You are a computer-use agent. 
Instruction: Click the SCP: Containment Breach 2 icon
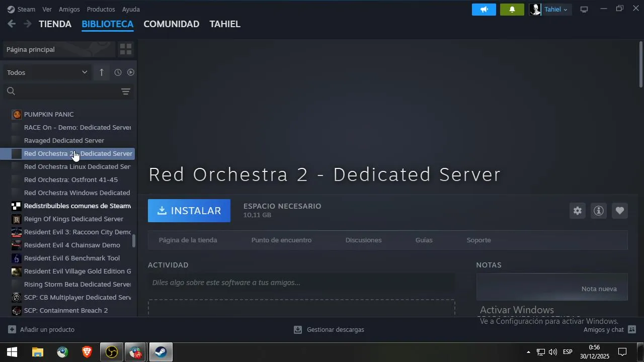[17, 310]
